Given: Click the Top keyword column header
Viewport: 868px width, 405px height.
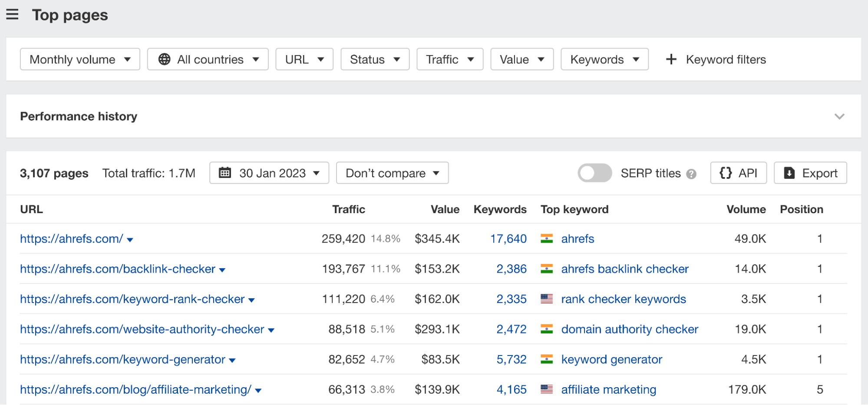Looking at the screenshot, I should [574, 209].
